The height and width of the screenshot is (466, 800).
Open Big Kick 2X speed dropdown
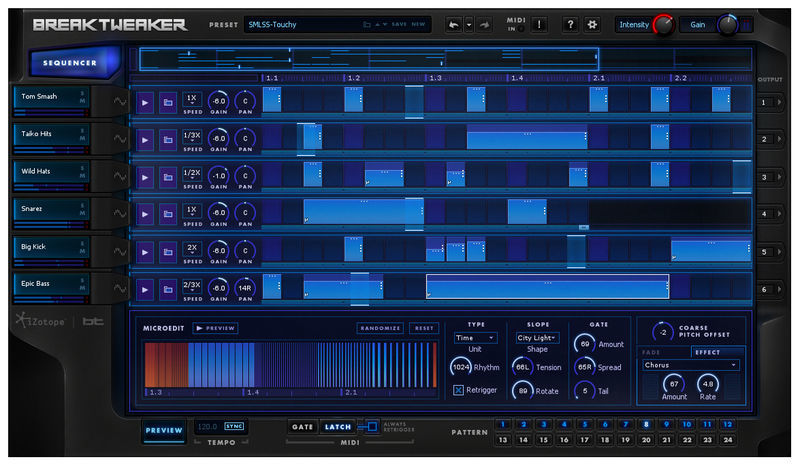click(x=192, y=249)
